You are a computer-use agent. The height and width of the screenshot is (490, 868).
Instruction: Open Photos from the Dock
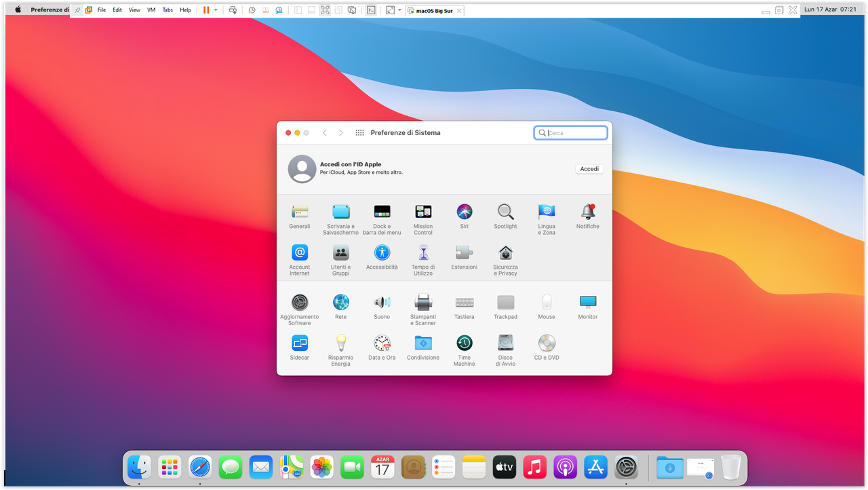pyautogui.click(x=321, y=467)
